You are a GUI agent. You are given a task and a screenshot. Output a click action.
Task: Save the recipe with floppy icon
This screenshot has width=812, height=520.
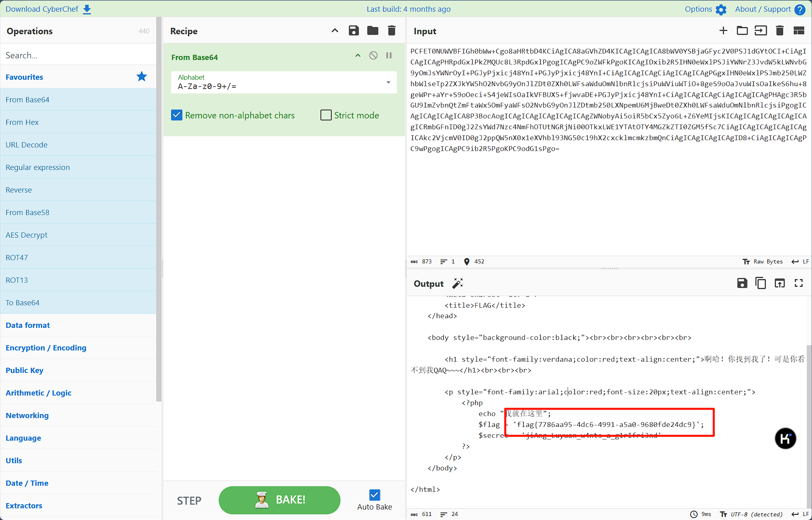353,31
